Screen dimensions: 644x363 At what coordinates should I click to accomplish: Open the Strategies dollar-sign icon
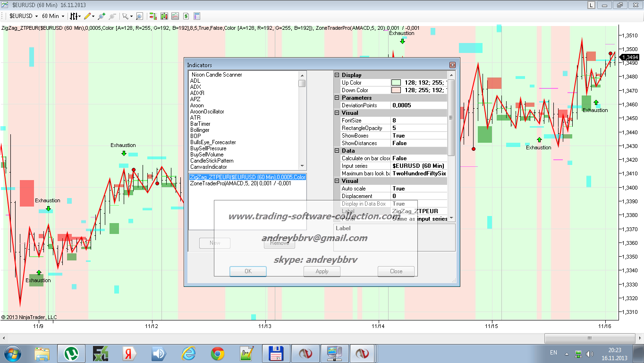coord(186,16)
